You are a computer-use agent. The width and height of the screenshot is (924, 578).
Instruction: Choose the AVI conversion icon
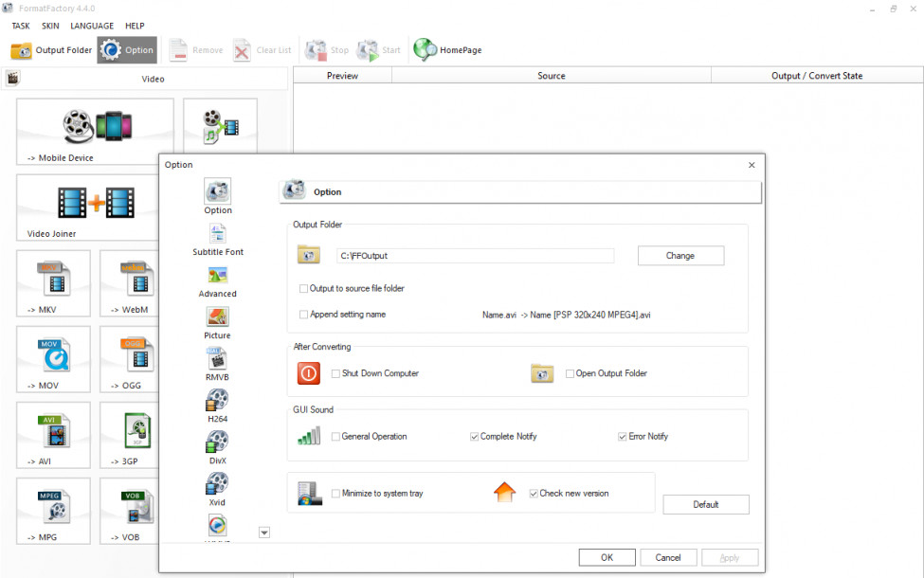point(54,436)
